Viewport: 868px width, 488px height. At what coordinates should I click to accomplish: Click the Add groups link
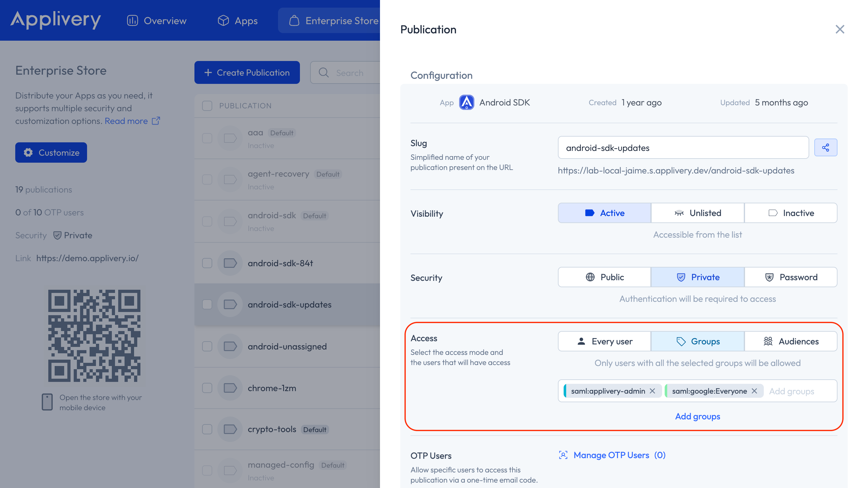coord(697,416)
